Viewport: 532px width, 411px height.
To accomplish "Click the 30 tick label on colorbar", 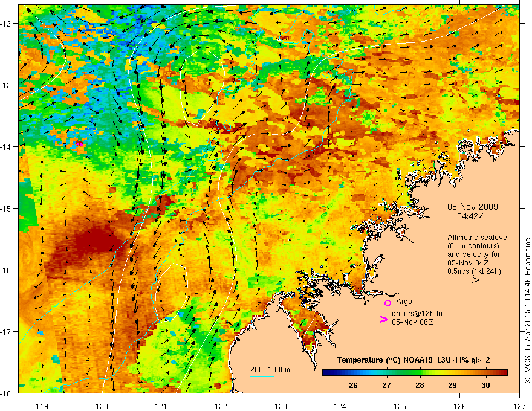I will 485,385.
